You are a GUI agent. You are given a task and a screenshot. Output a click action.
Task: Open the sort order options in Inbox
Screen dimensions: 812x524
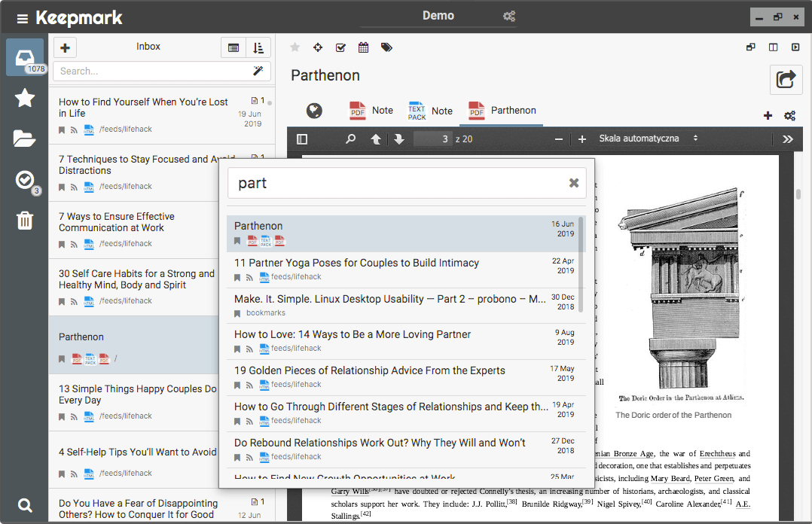pos(258,47)
